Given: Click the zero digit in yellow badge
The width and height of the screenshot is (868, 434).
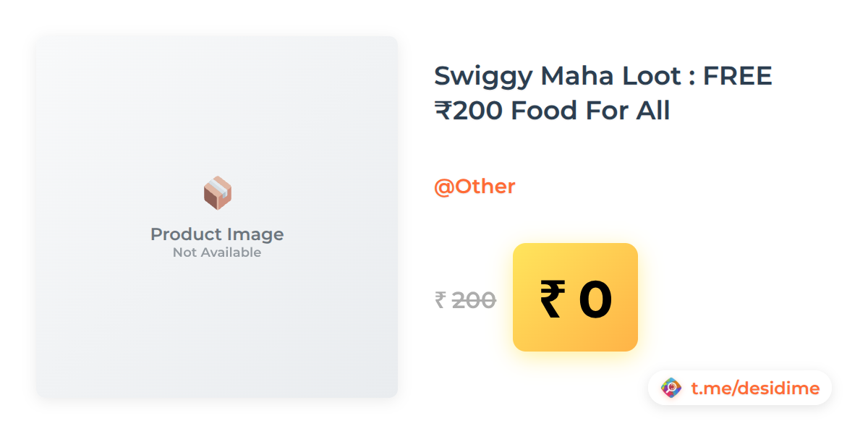Looking at the screenshot, I should [595, 299].
